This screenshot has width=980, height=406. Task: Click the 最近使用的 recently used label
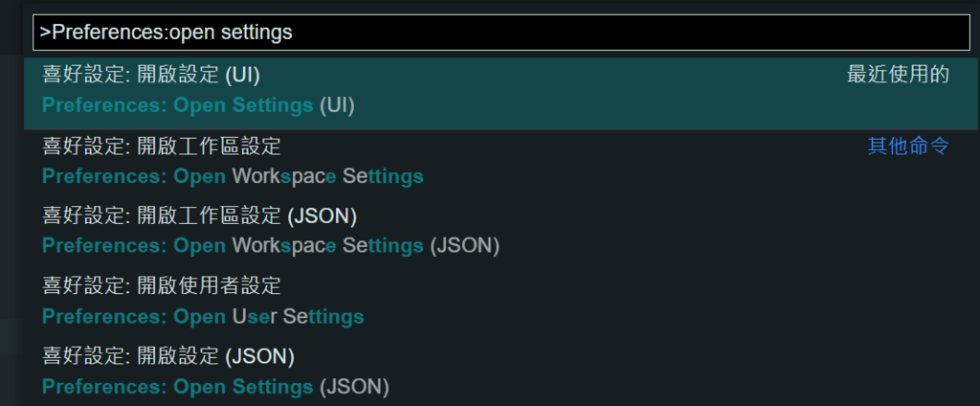[x=898, y=75]
